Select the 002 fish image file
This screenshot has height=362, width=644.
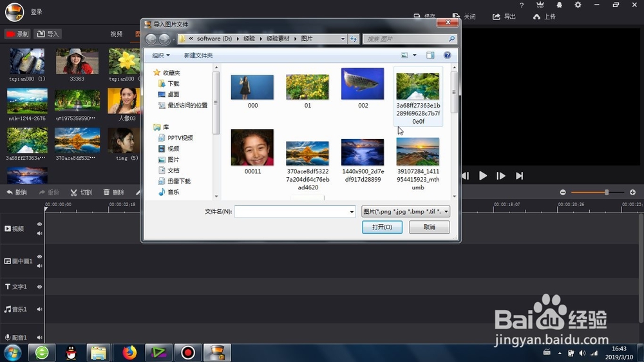[x=363, y=88]
